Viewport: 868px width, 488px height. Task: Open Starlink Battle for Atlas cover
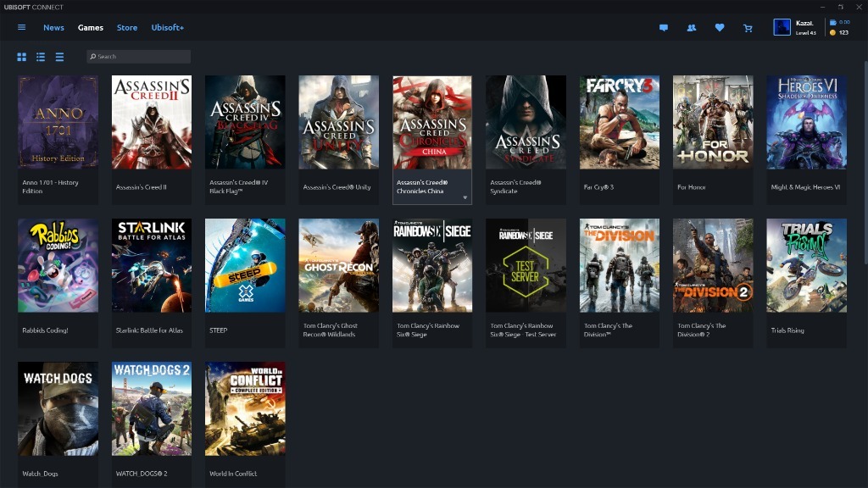tap(152, 265)
